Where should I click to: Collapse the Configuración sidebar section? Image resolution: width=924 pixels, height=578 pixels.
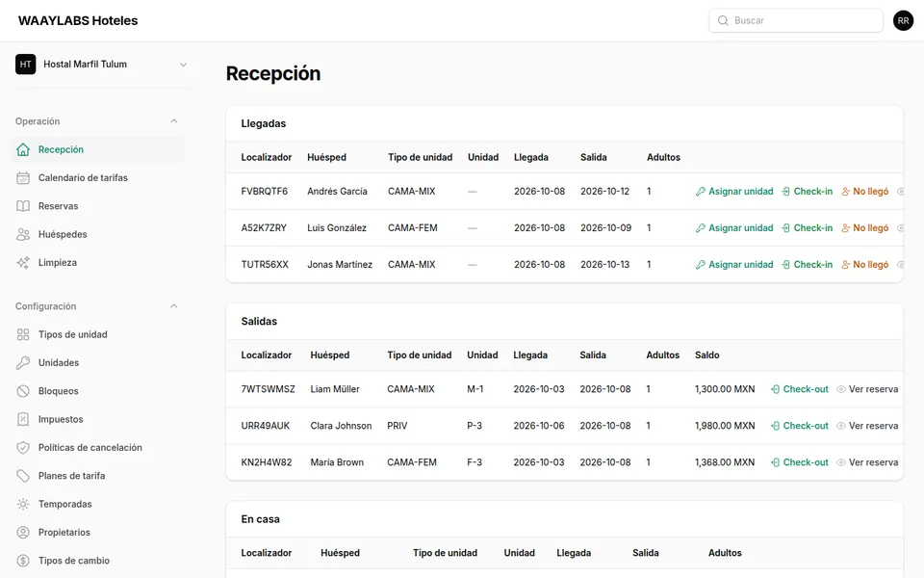173,306
